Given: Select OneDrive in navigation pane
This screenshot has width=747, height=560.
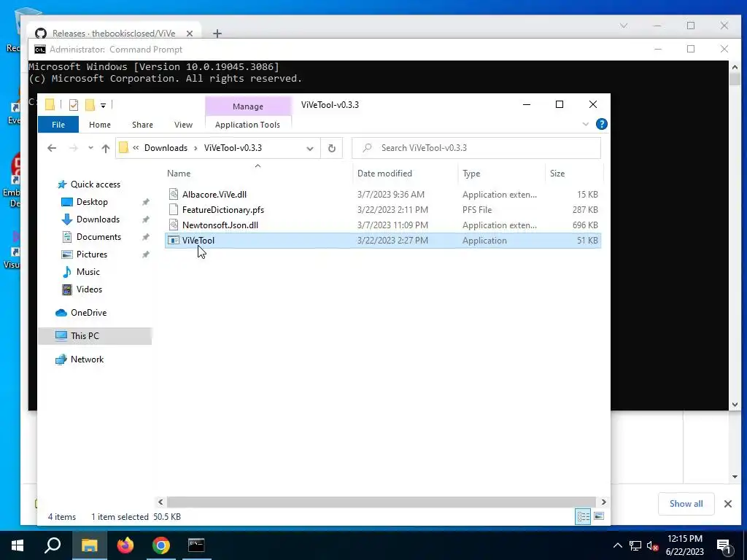Looking at the screenshot, I should coord(88,313).
